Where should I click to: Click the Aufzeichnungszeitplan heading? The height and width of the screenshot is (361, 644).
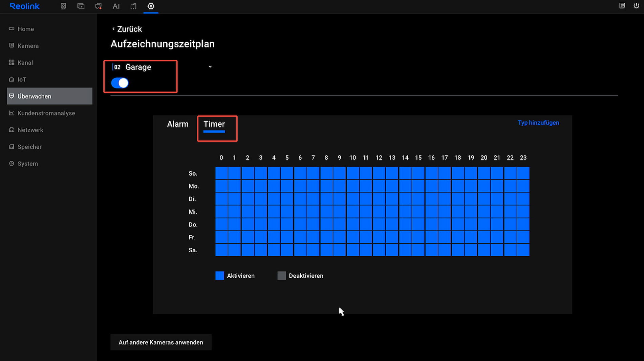coord(163,44)
